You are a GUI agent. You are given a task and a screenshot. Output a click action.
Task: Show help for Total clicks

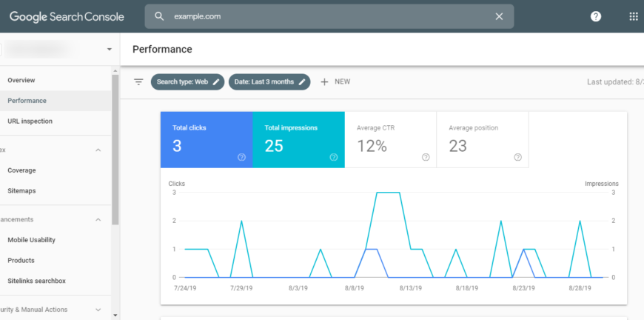(x=241, y=157)
